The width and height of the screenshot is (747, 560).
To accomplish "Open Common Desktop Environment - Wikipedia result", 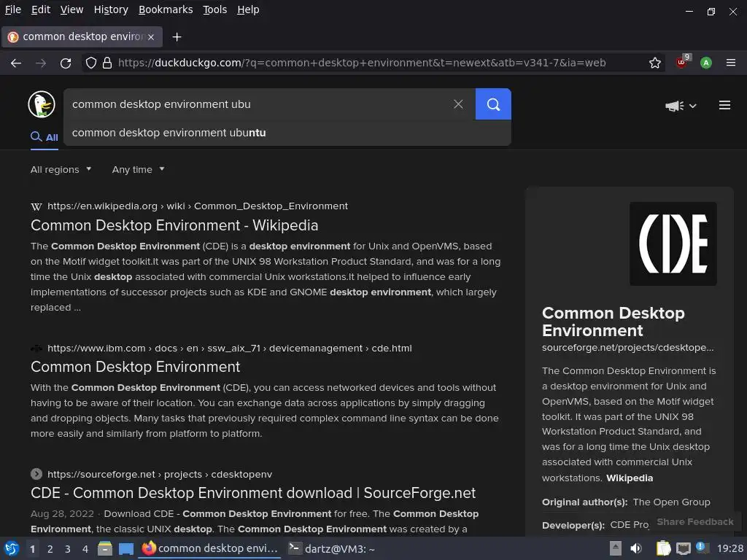I will 174,225.
